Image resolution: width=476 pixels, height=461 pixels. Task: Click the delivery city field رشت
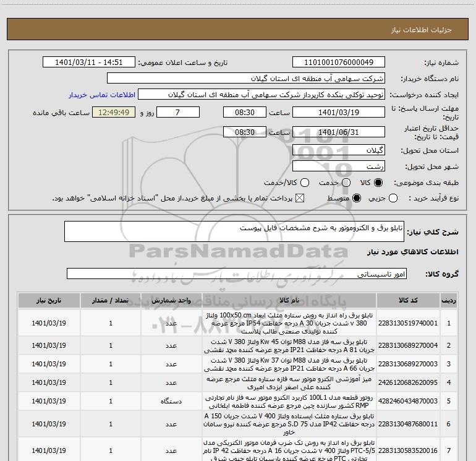339,166
